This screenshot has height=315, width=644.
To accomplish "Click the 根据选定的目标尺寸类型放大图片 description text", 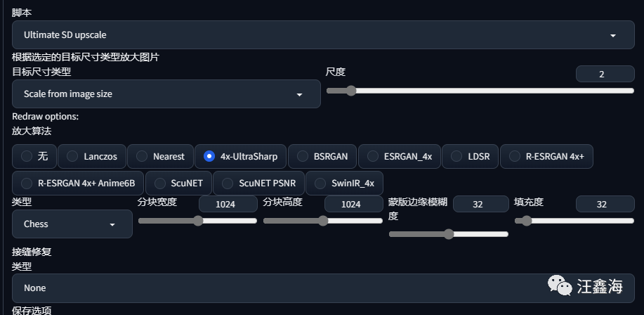I will (x=86, y=57).
